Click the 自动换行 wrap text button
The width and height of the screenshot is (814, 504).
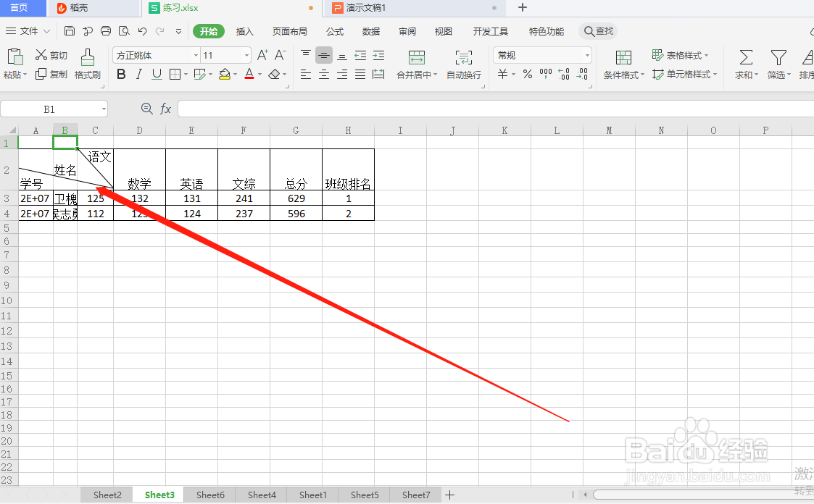464,64
